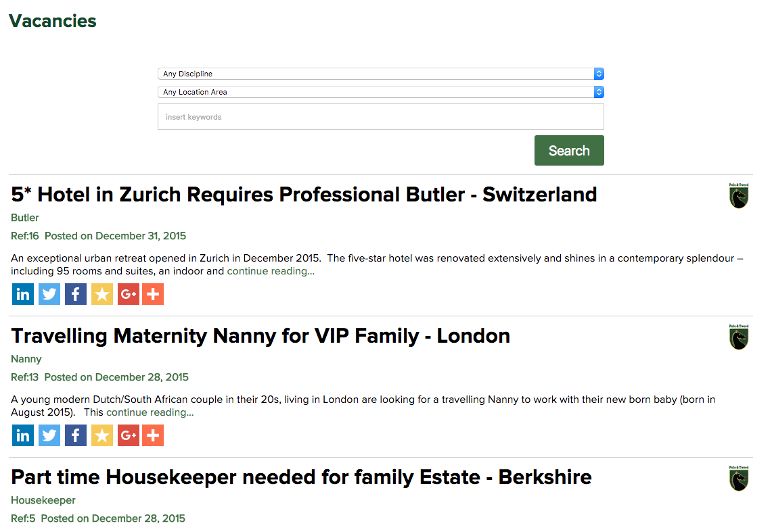Image resolution: width=772 pixels, height=532 pixels.
Task: Share the Zurich Butler vacancy on Facebook
Action: click(75, 293)
